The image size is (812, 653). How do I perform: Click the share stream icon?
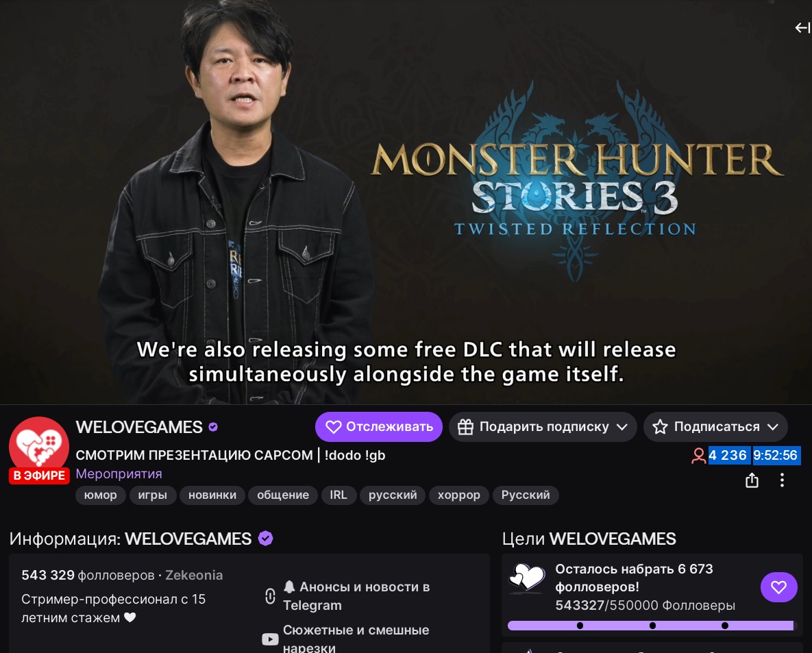coord(752,480)
